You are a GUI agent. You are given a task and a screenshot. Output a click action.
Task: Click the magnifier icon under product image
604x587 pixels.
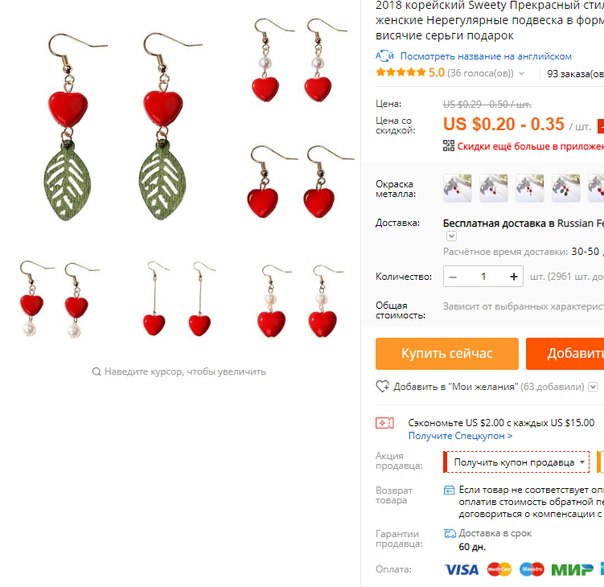[96, 372]
